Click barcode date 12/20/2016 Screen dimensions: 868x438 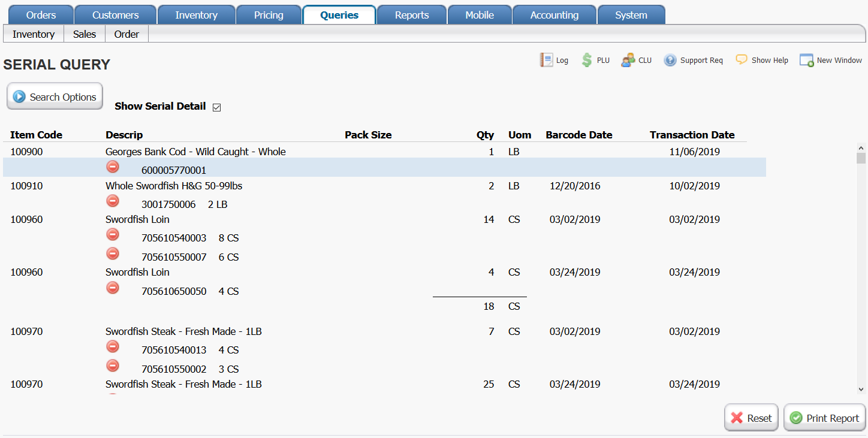[x=575, y=186]
